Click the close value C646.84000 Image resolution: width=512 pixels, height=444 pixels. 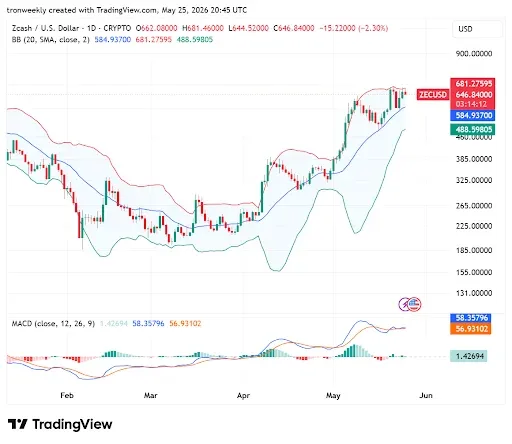coord(294,28)
